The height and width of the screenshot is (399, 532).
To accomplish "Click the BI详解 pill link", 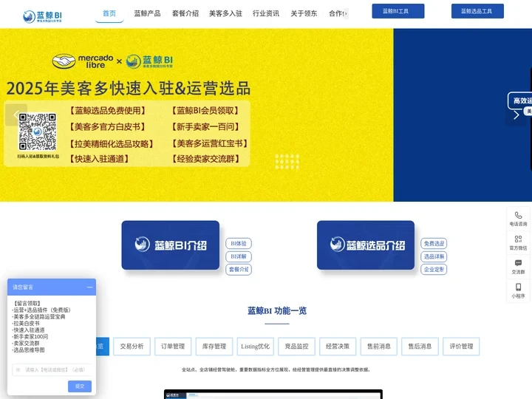I will click(x=239, y=256).
